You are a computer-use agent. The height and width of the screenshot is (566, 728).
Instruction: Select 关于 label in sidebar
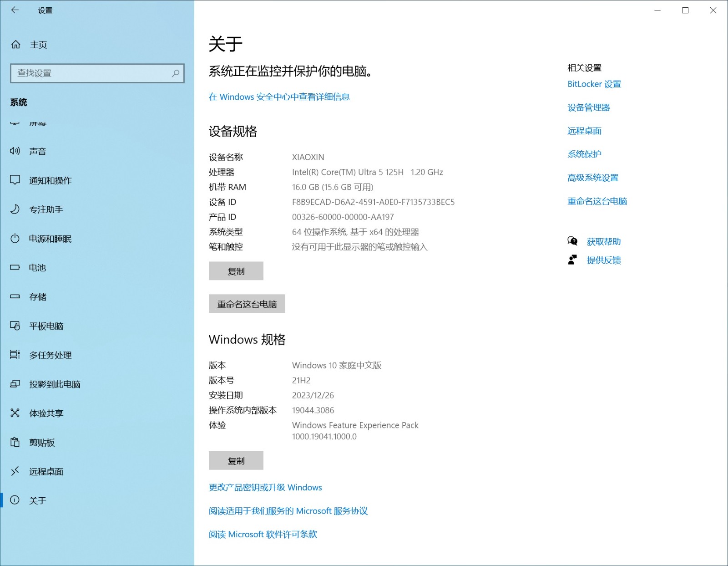[x=37, y=501]
